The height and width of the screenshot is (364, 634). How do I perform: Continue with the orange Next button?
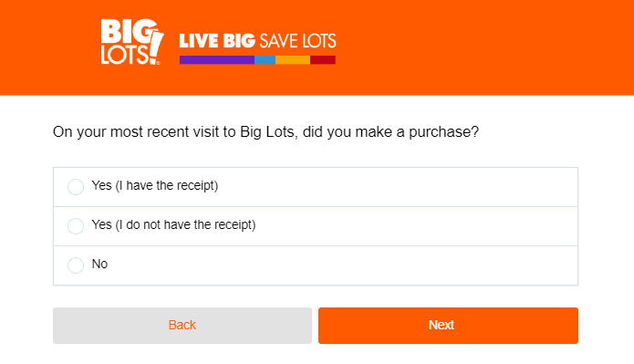pyautogui.click(x=448, y=326)
